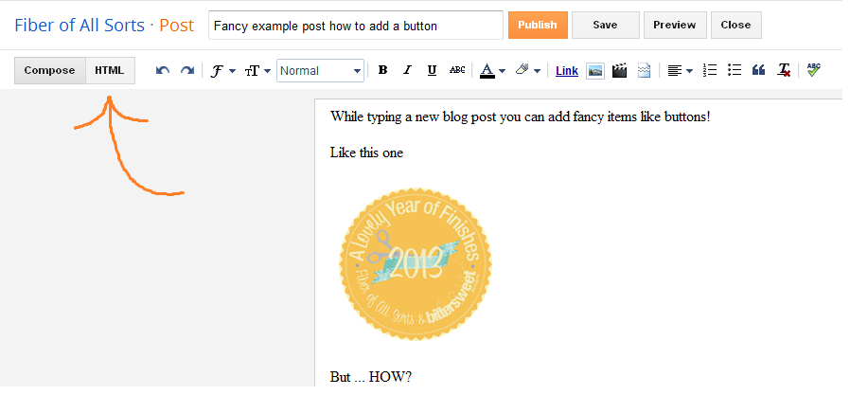Insert a hyperlink with Link
Image resolution: width=868 pixels, height=395 pixels.
coord(567,71)
